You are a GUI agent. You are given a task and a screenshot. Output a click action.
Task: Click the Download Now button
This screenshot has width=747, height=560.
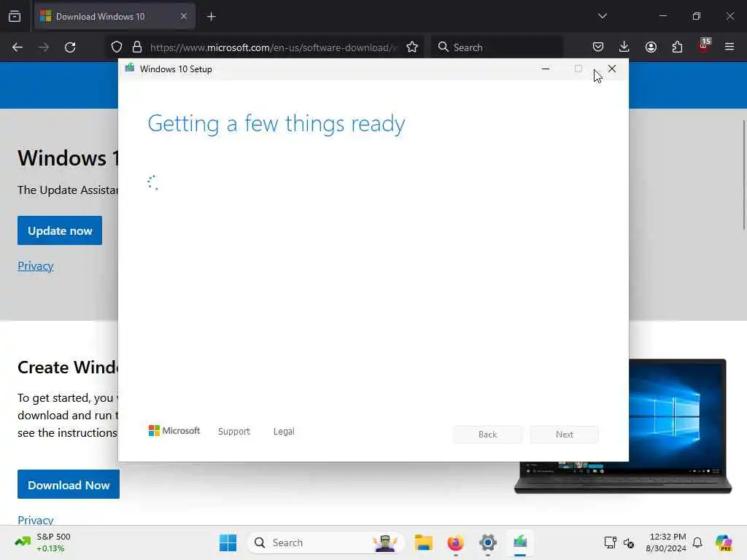pos(69,484)
